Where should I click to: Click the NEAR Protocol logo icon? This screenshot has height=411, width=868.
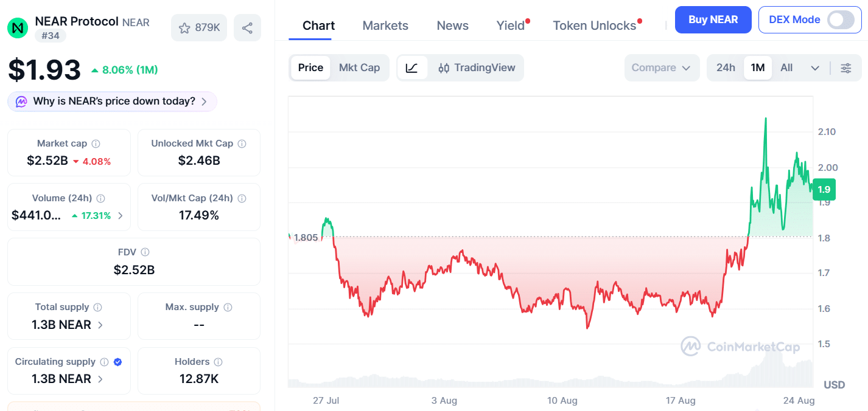tap(18, 27)
